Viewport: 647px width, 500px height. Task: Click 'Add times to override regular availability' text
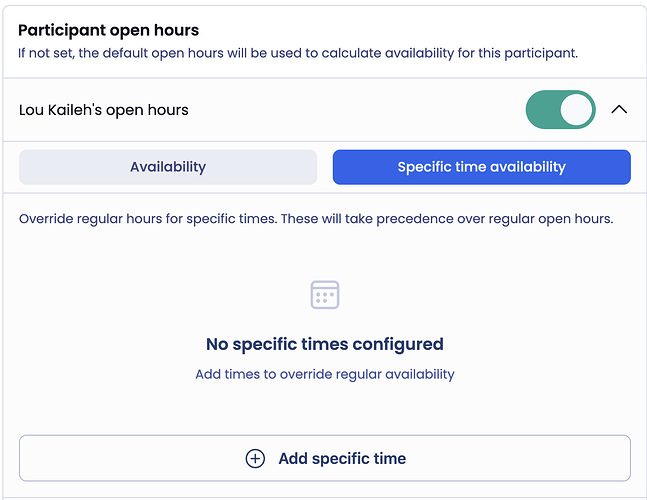325,374
